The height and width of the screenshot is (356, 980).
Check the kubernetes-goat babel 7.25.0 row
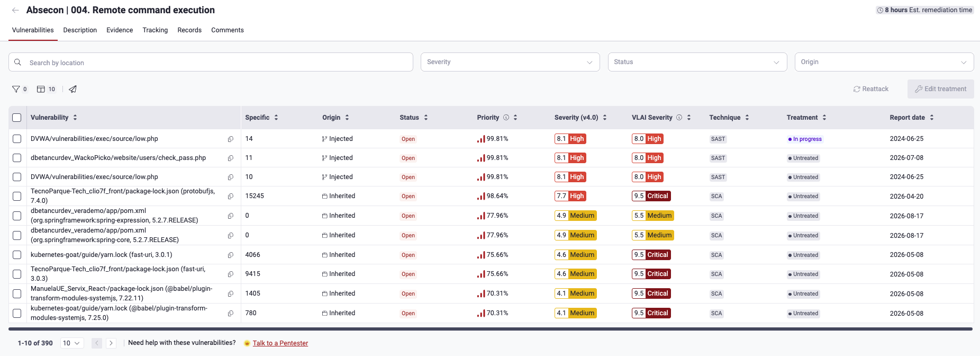pyautogui.click(x=17, y=313)
